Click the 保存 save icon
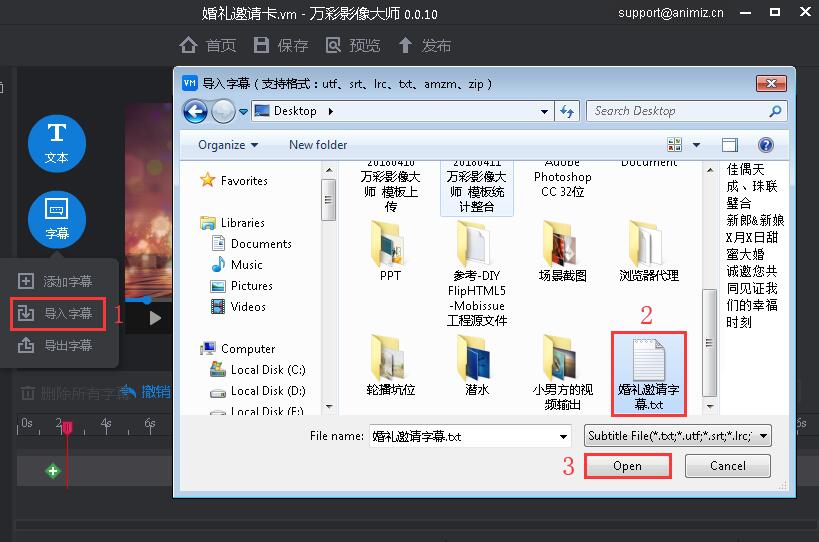The height and width of the screenshot is (542, 819). (x=261, y=45)
